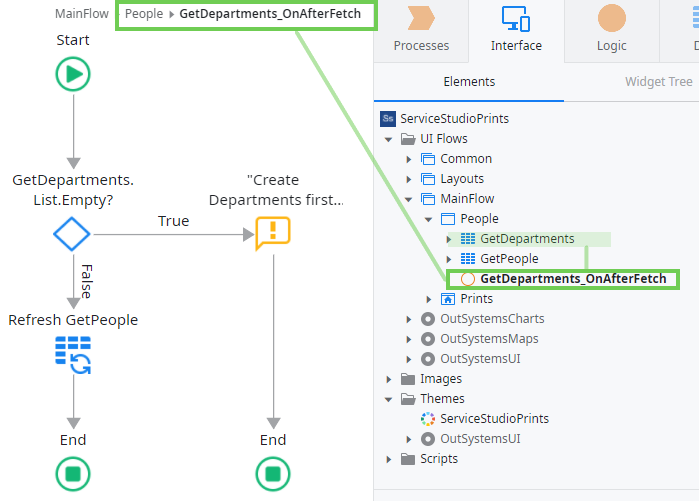The height and width of the screenshot is (501, 699).
Task: Click the Logic layer circle icon
Action: (612, 18)
